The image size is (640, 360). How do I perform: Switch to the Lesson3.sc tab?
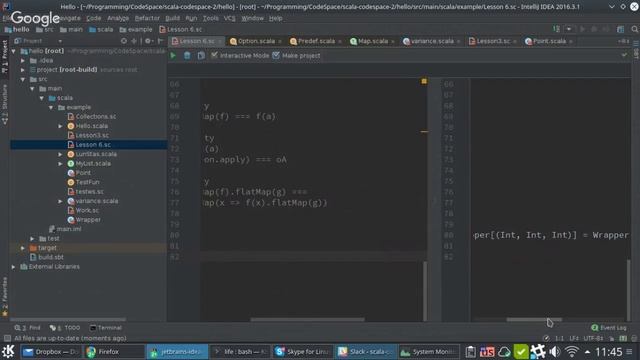coord(493,41)
